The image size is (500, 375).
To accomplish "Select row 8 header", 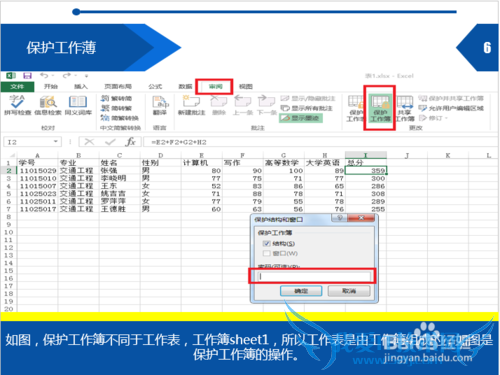I will (x=8, y=217).
